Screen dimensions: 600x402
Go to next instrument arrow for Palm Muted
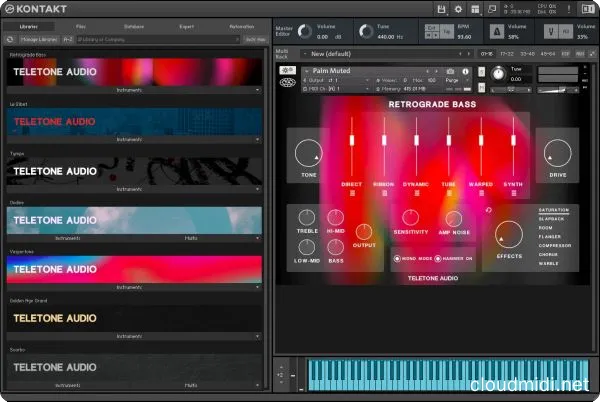coord(436,71)
